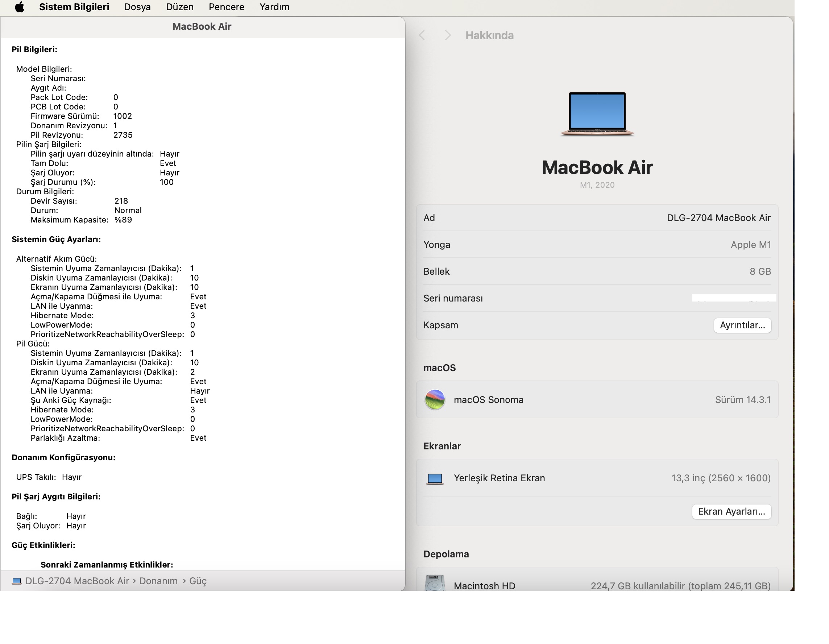Click the Macintosh HD drive icon

pyautogui.click(x=435, y=583)
